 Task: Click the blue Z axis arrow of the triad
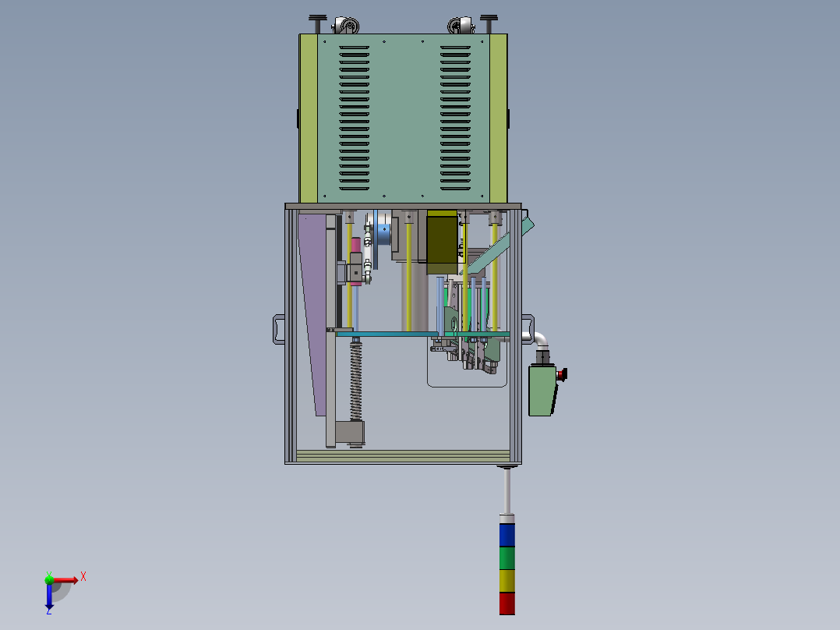[49, 596]
